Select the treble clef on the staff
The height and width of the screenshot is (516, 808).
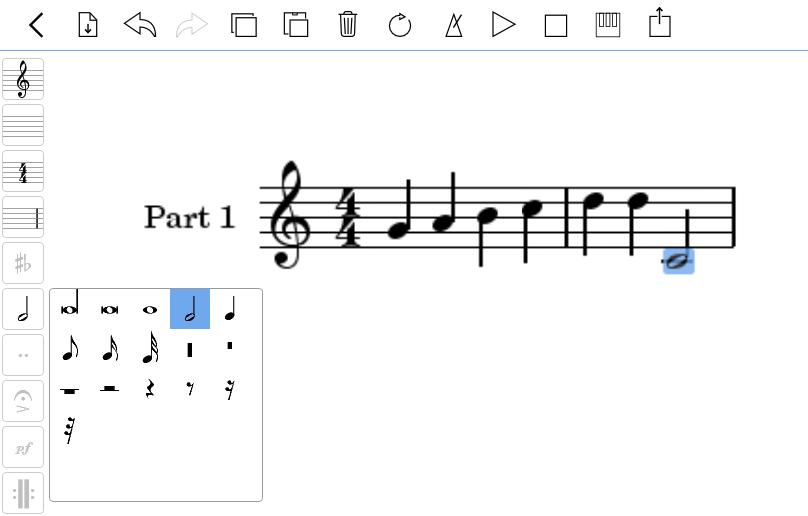pos(290,215)
